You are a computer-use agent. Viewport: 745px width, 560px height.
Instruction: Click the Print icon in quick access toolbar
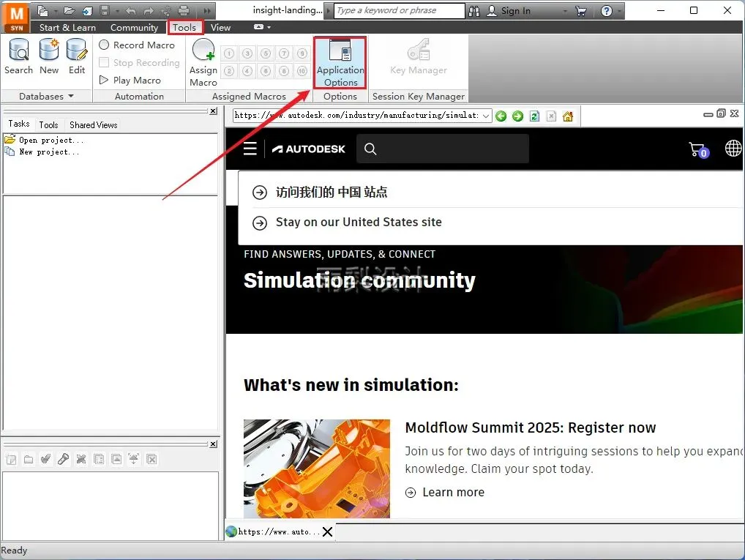click(184, 10)
